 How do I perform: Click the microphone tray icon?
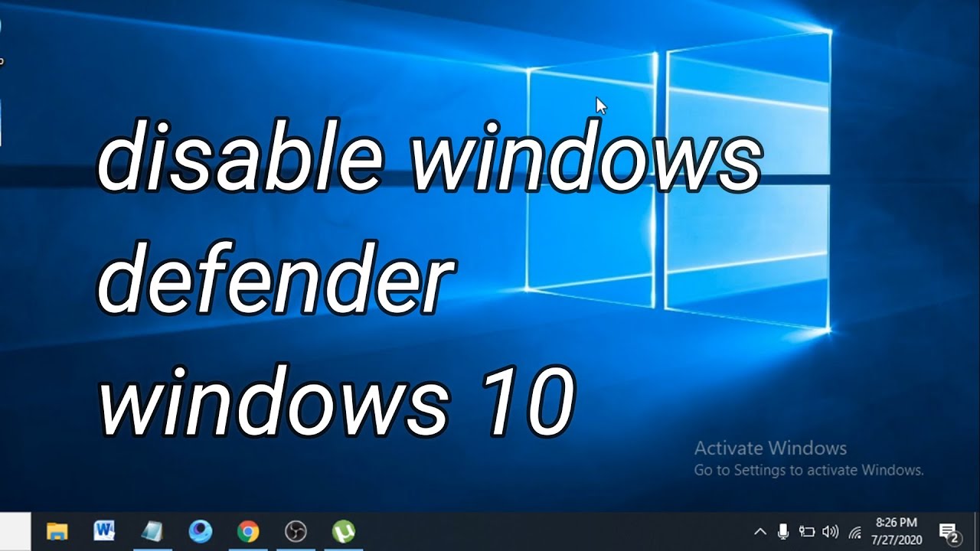pyautogui.click(x=783, y=531)
